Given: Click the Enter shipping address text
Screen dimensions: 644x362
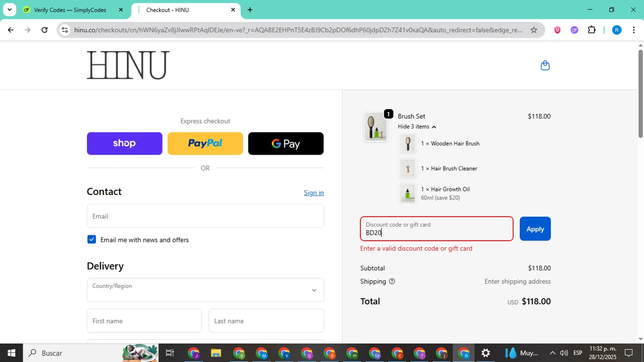Looking at the screenshot, I should [517, 281].
